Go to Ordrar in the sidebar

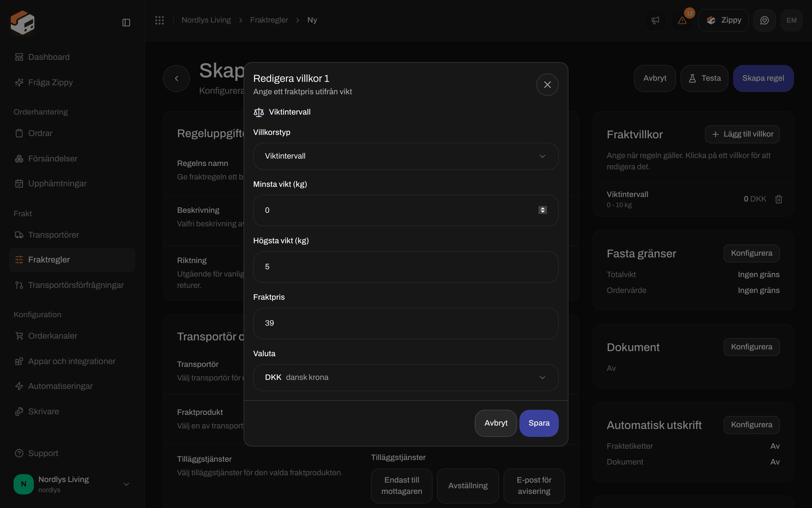72,133
